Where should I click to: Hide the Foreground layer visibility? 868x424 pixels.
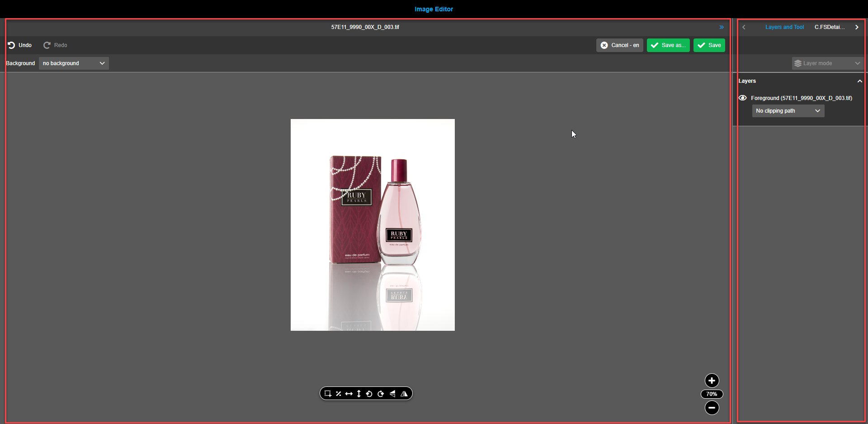click(x=742, y=98)
